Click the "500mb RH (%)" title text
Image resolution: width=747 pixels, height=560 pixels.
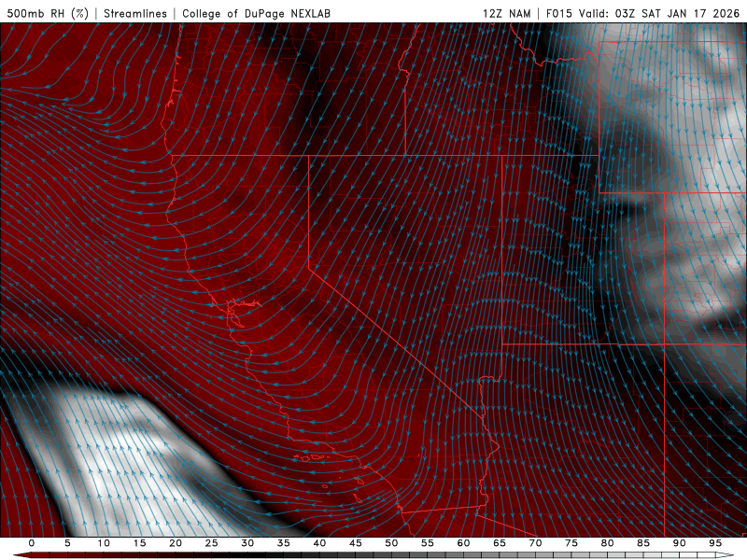point(48,13)
